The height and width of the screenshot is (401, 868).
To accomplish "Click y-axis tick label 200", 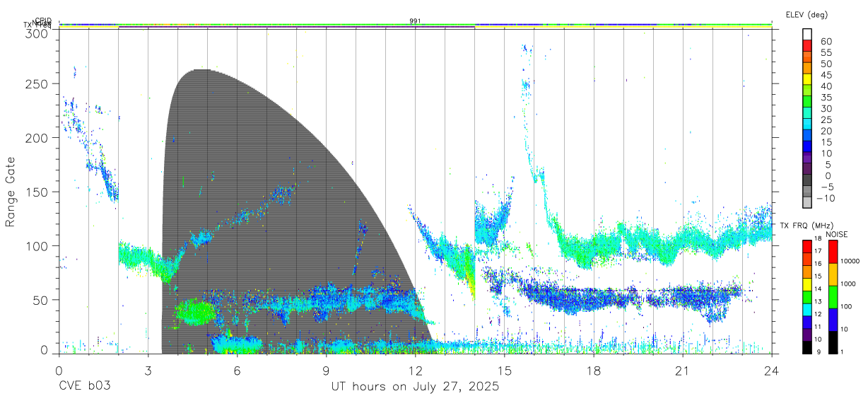I will [x=37, y=138].
